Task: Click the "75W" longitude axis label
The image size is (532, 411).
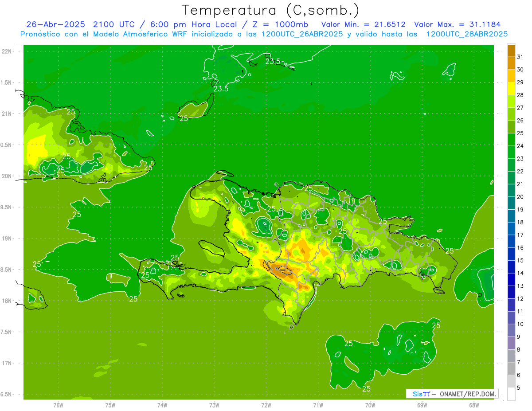Action: pyautogui.click(x=110, y=405)
